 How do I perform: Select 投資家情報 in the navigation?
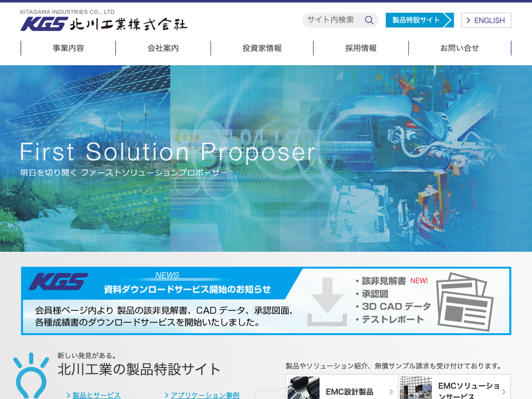click(262, 48)
